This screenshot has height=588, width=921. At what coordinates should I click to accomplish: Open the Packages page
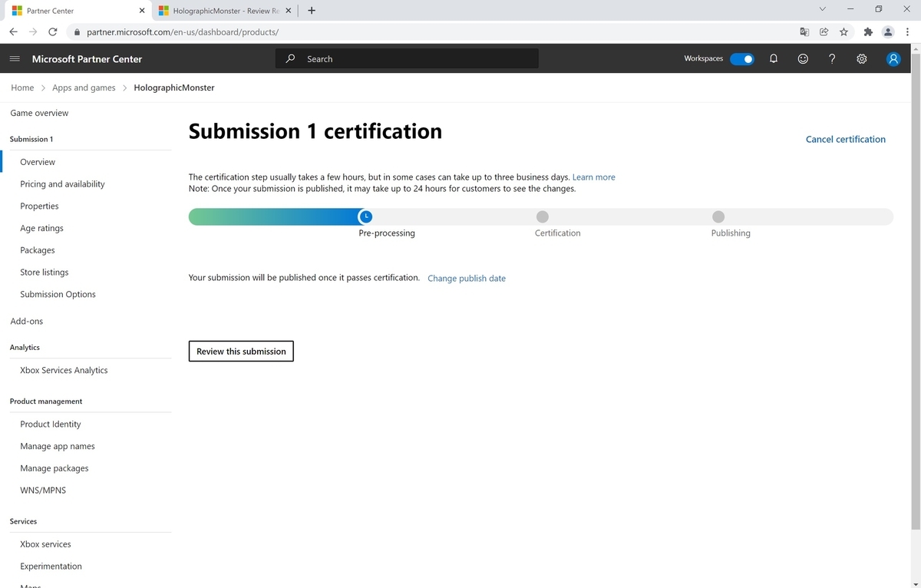38,250
